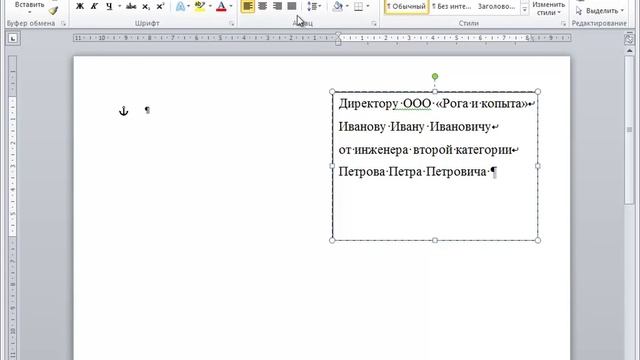Screen dimensions: 640x360
Task: Click text 'Петрова Петра Петровича'
Action: [413, 171]
